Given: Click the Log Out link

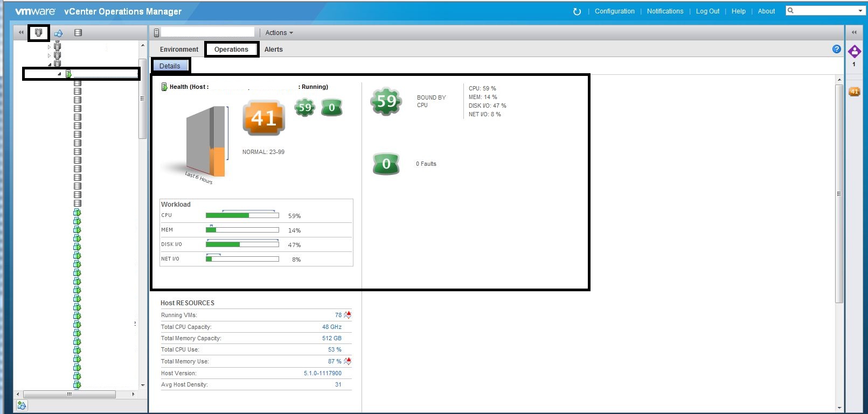Looking at the screenshot, I should [707, 11].
